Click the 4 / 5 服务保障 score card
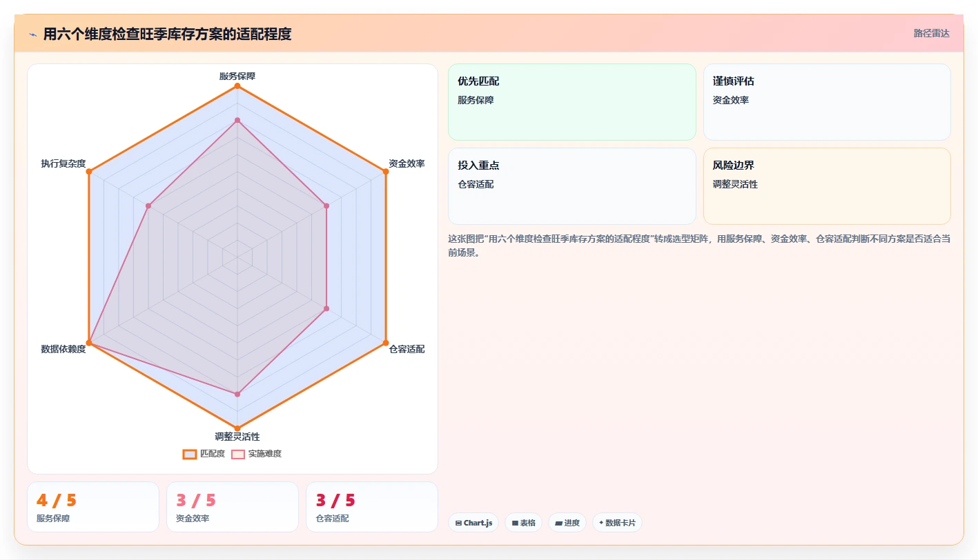Viewport: 978px width, 560px height. [93, 507]
